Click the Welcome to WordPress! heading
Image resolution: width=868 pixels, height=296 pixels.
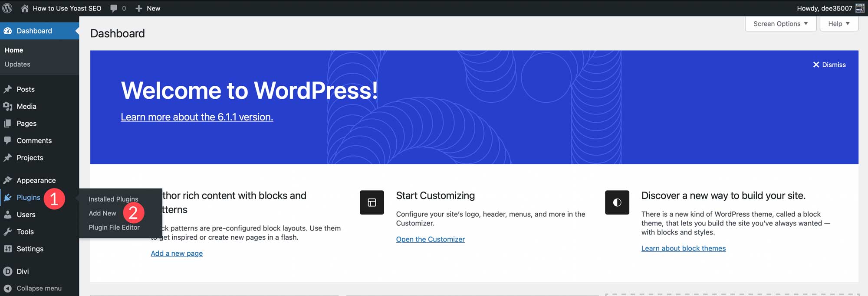[x=250, y=90]
